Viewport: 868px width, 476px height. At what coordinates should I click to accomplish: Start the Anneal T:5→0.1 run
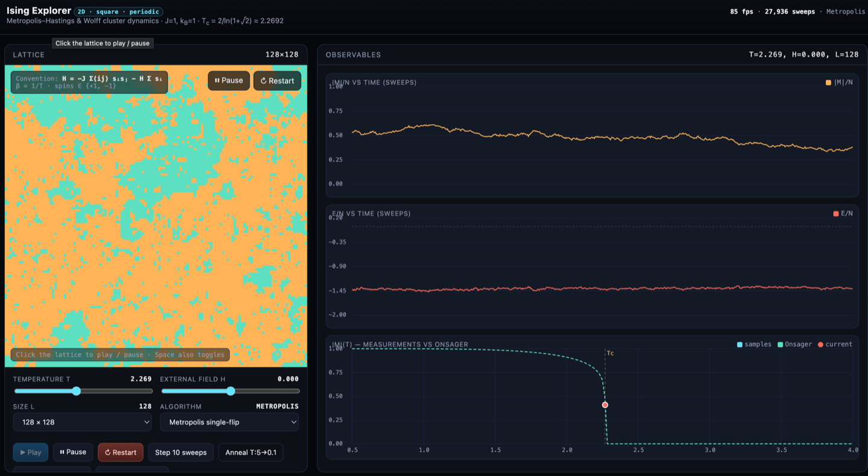coord(251,453)
